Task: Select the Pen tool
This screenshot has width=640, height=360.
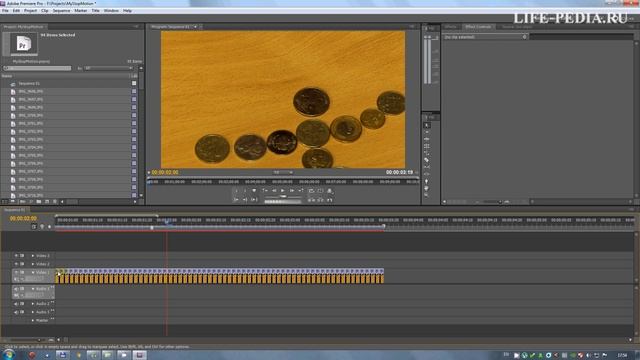Action: 427,181
